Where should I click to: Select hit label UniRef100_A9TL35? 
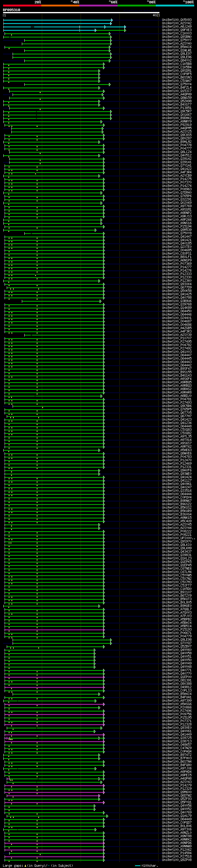[x=177, y=436]
